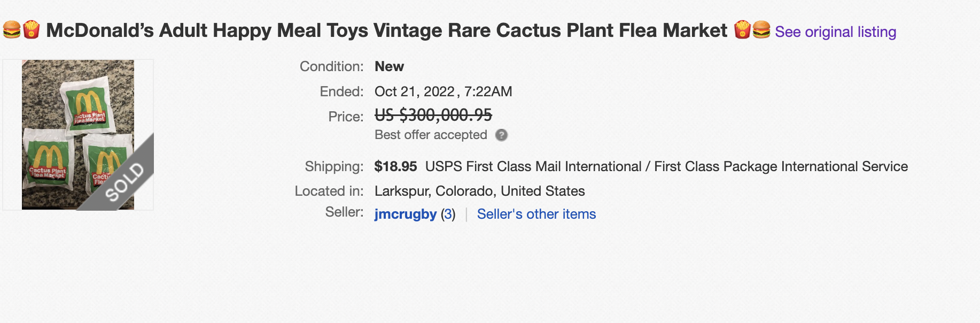Click the fries emoji after Flea Market
Screen dimensions: 980x323
click(x=742, y=30)
